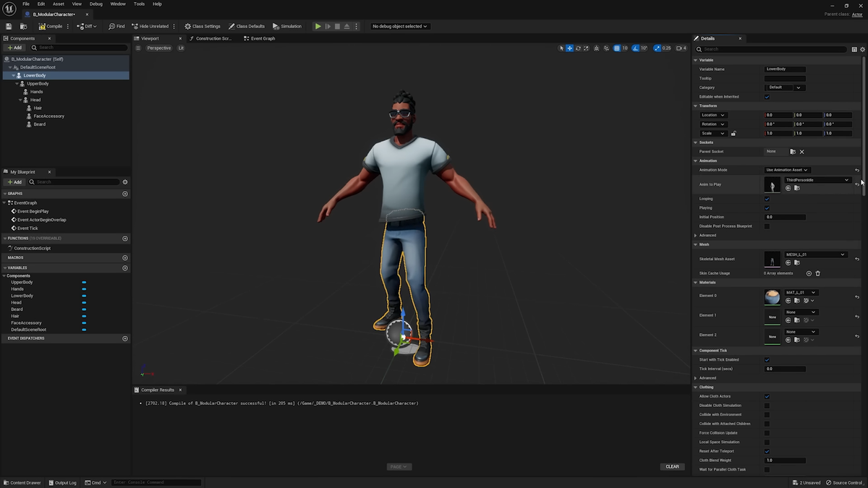Screen dimensions: 868x488
Task: Click the Save blueprint icon in toolbar
Action: pyautogui.click(x=9, y=26)
